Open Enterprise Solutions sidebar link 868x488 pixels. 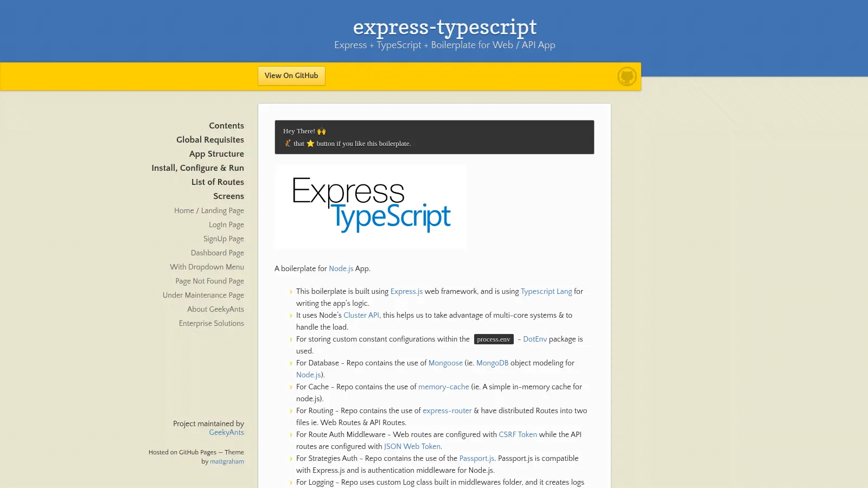tap(212, 324)
